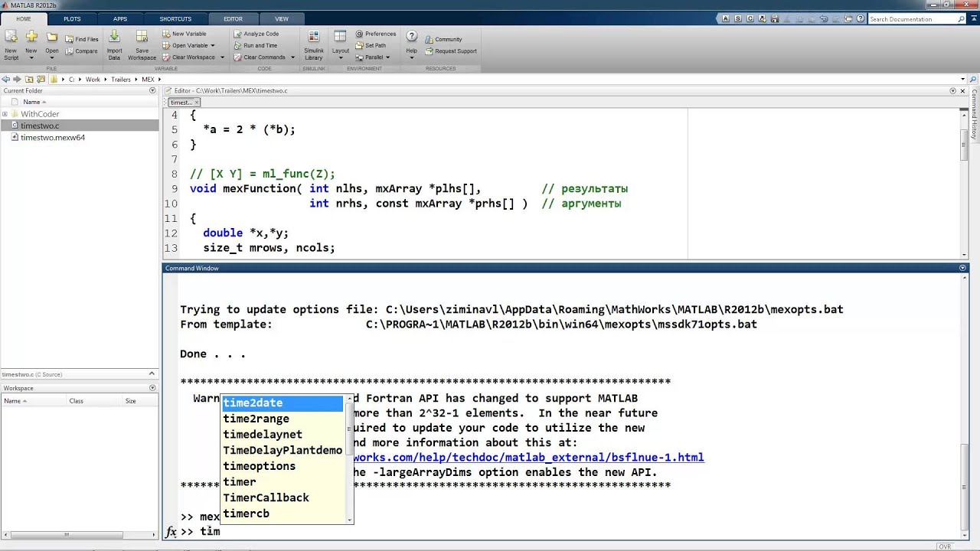Open Find Files tool
This screenshot has height=551, width=980.
pyautogui.click(x=81, y=39)
